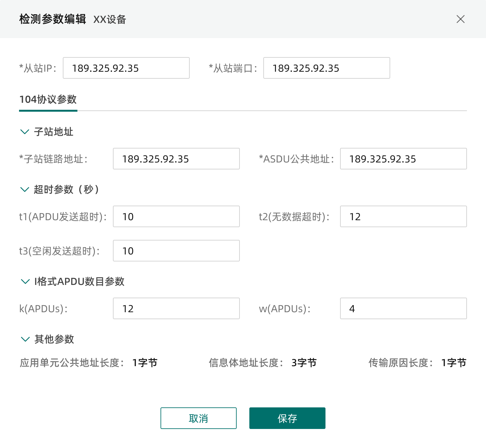486x448 pixels.
Task: Collapse the I格式APDU数目参数 section chevron
Action: pyautogui.click(x=25, y=281)
